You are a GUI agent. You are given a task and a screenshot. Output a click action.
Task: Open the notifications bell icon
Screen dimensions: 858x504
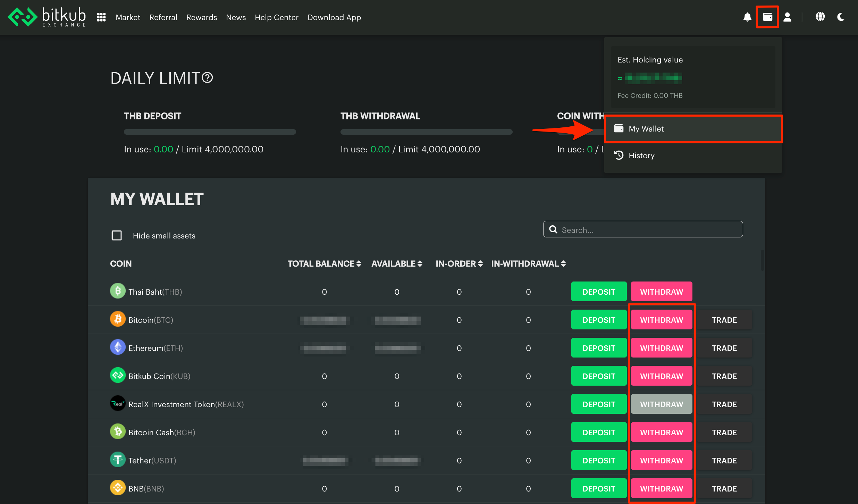[747, 17]
